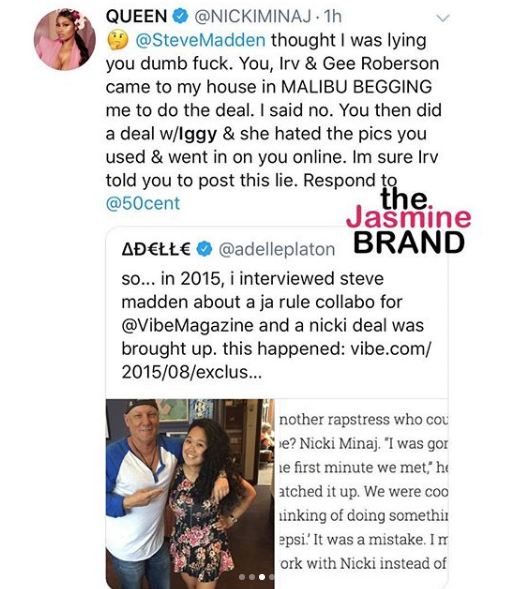Click the QUEEN display name
The height and width of the screenshot is (589, 519).
[x=136, y=17]
